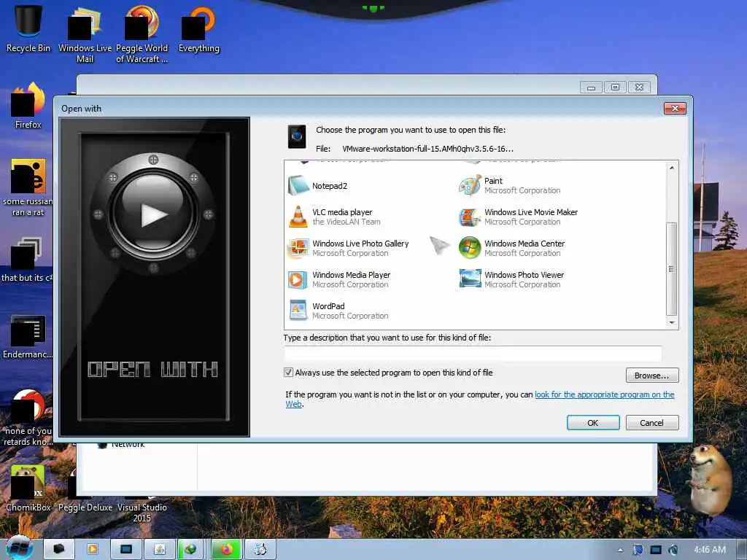Click the Windows Start orb
Viewport: 747px width, 560px height.
click(20, 548)
